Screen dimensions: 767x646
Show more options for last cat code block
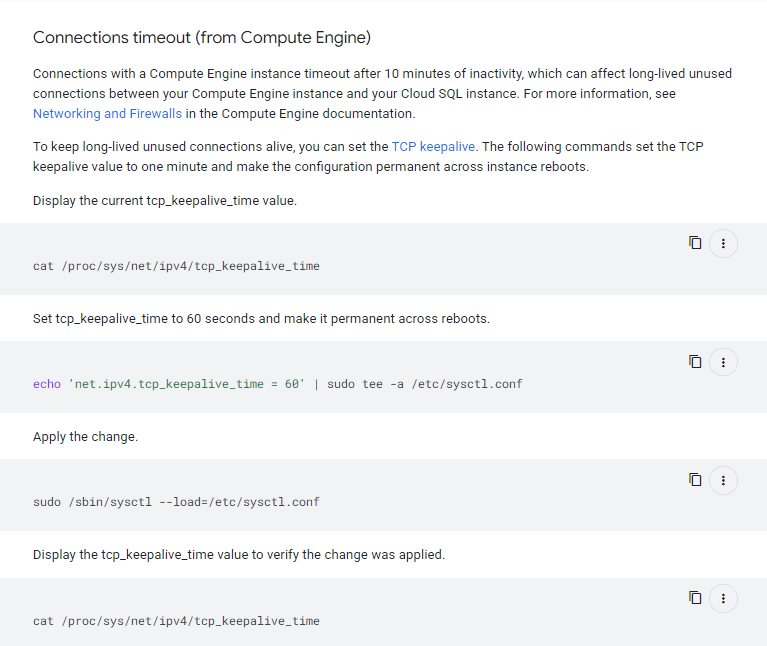[x=723, y=598]
